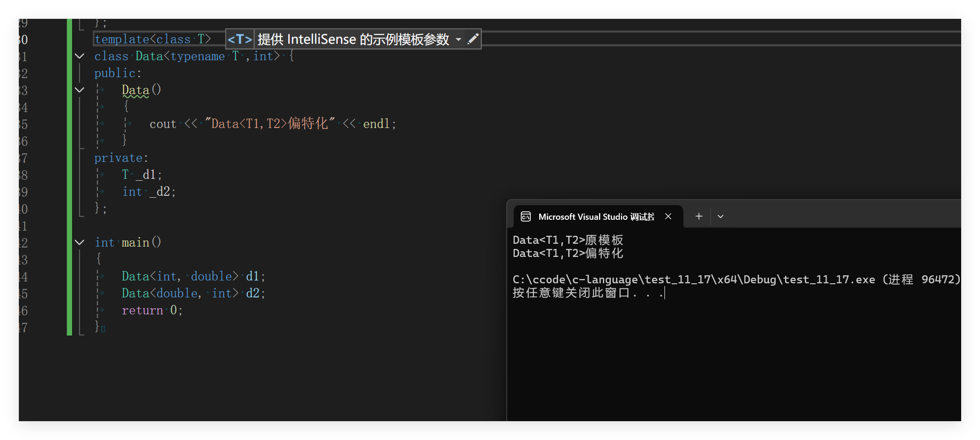Close the Microsoft Visual Studio debug console tab
Screen dimensions: 980x440
[668, 216]
